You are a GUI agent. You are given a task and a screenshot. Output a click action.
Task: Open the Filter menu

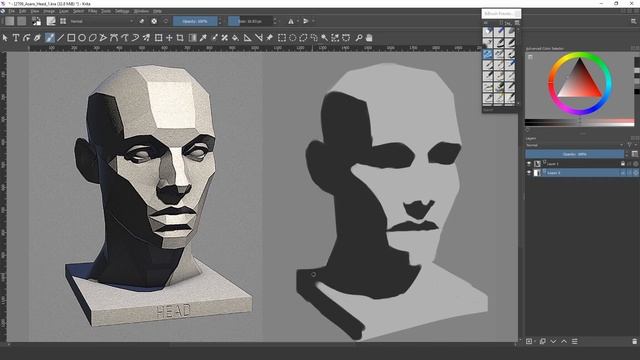(93, 11)
